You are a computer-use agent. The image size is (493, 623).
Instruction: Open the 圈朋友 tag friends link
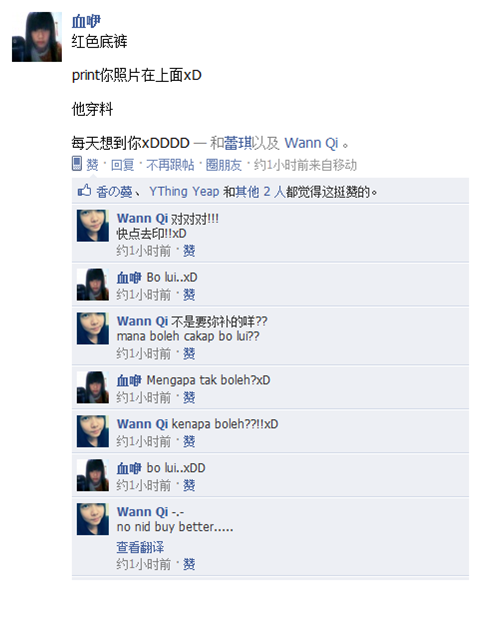coord(224,164)
